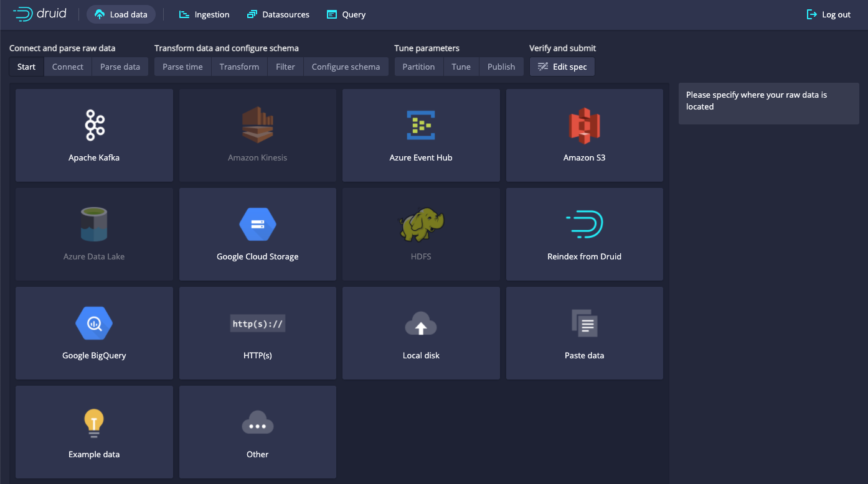The image size is (868, 484).
Task: Select the Example data lightbulb icon
Action: [x=94, y=423]
